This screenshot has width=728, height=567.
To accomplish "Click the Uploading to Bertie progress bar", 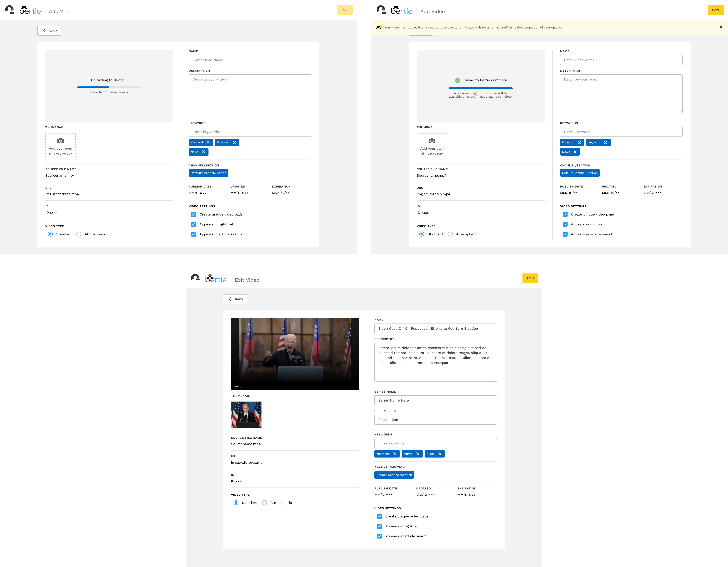I will point(109,87).
